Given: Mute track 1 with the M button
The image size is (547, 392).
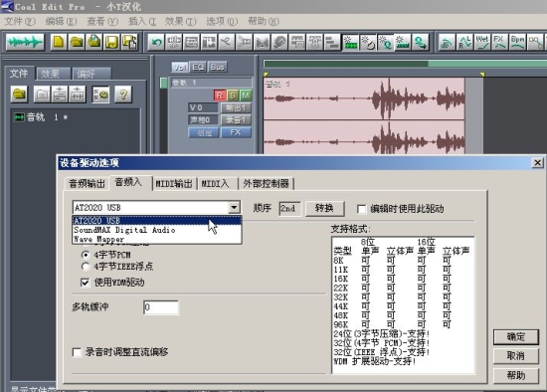Looking at the screenshot, I should (x=246, y=96).
